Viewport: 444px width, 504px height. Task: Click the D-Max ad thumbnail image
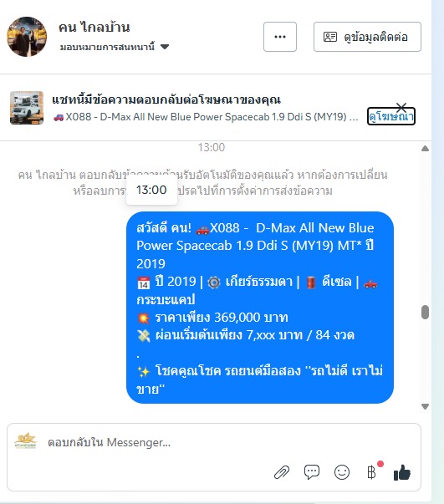(x=27, y=108)
